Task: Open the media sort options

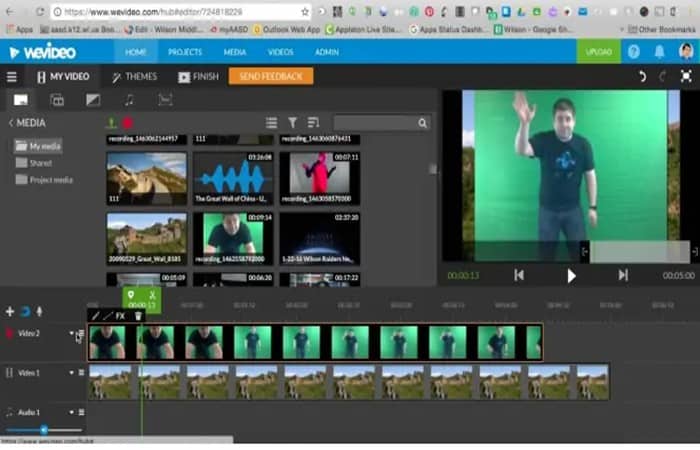Action: (313, 123)
